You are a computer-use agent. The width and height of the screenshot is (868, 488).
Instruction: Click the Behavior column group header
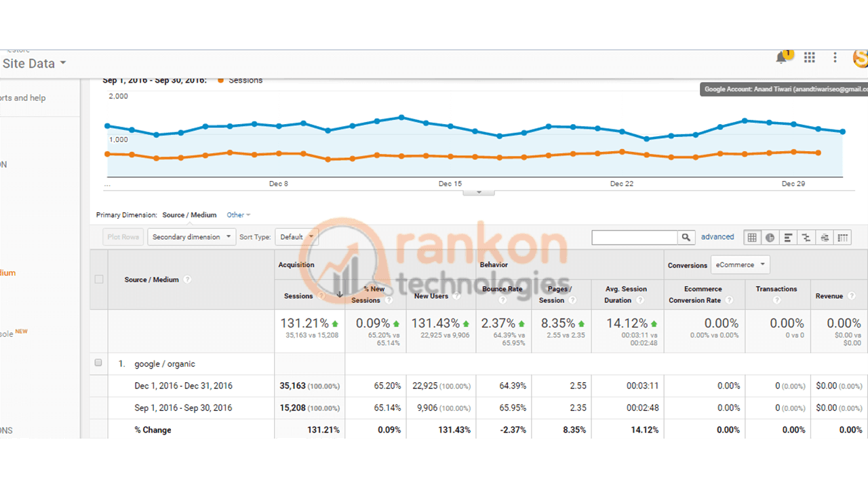494,265
